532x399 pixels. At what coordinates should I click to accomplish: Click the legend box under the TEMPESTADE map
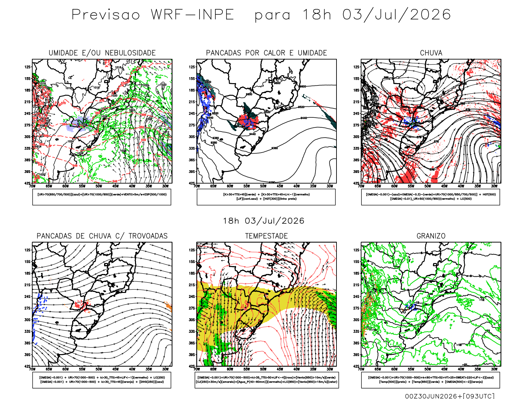tap(267, 380)
